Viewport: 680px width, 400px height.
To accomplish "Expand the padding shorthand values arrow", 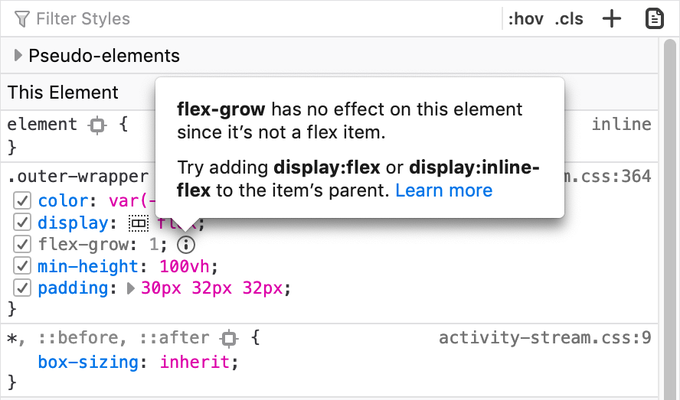I will pyautogui.click(x=129, y=288).
